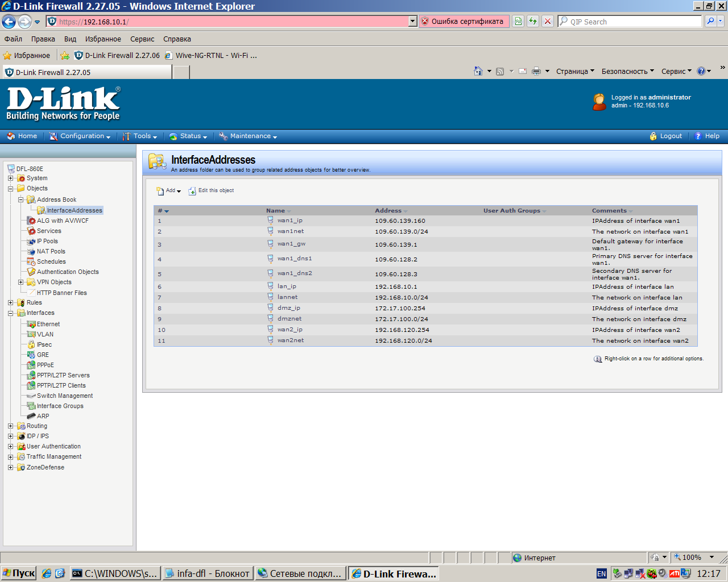
Task: Expand the System tree node
Action: point(10,178)
